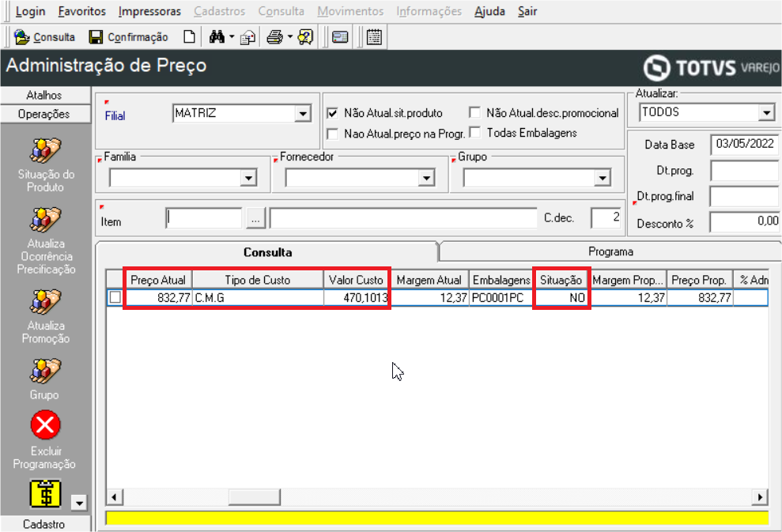
Task: Click the Sair menu
Action: [x=527, y=12]
